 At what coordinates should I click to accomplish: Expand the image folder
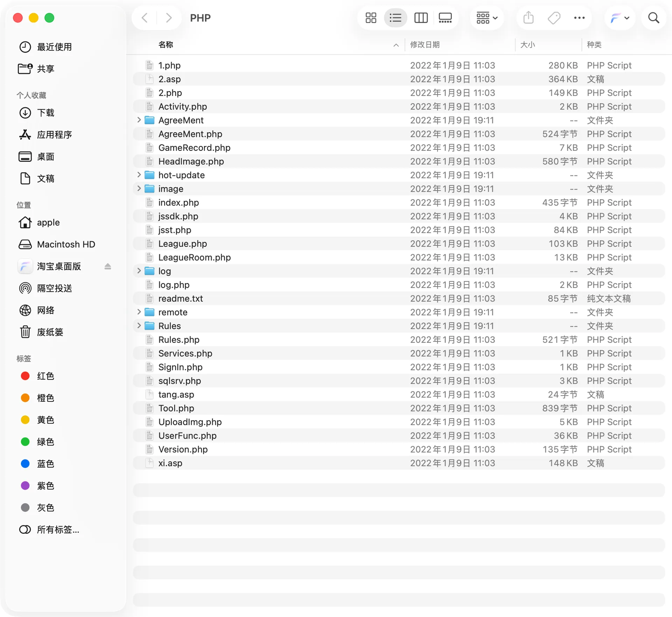(x=139, y=189)
